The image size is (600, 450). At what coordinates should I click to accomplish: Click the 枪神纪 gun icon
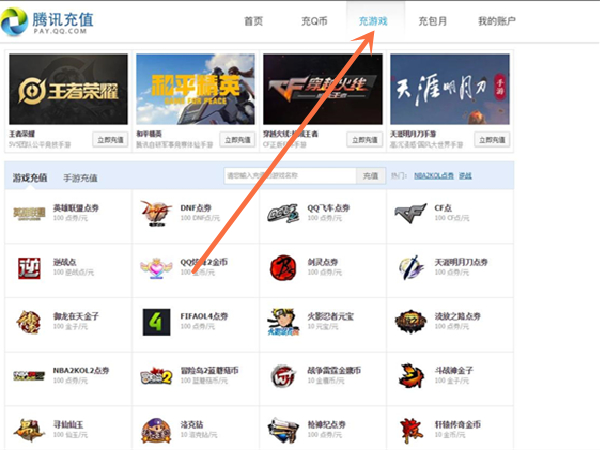tap(283, 431)
